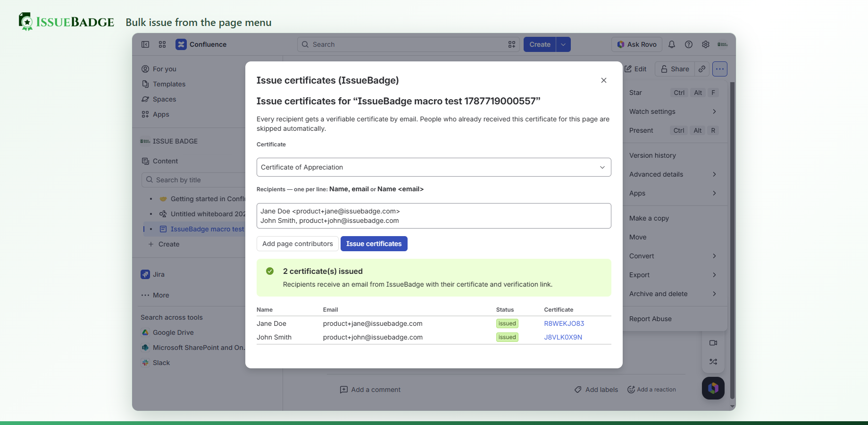Click the video camera icon on right rail
This screenshot has height=425, width=868.
point(713,343)
